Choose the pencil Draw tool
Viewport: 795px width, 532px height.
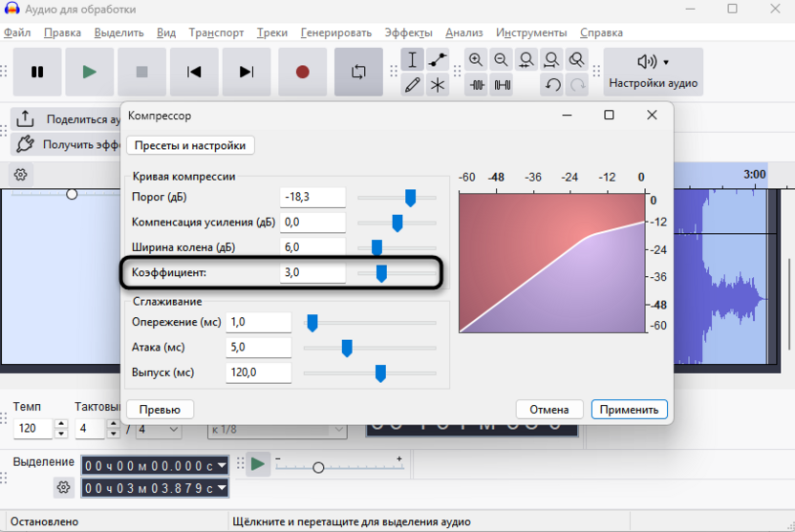412,85
